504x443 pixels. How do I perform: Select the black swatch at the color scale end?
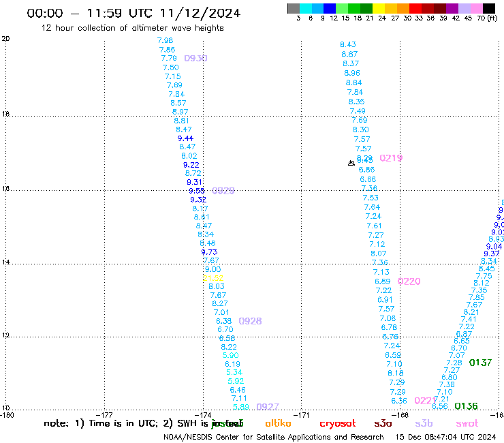[x=489, y=8]
